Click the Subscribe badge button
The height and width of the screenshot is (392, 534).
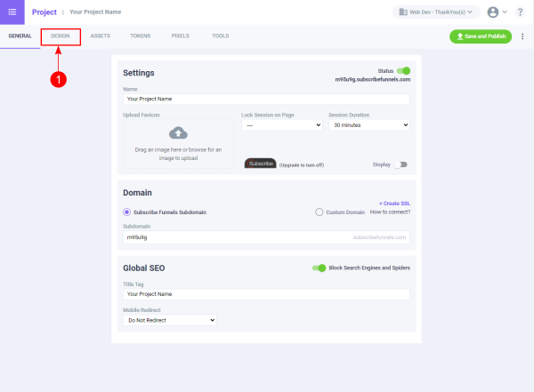pos(261,164)
